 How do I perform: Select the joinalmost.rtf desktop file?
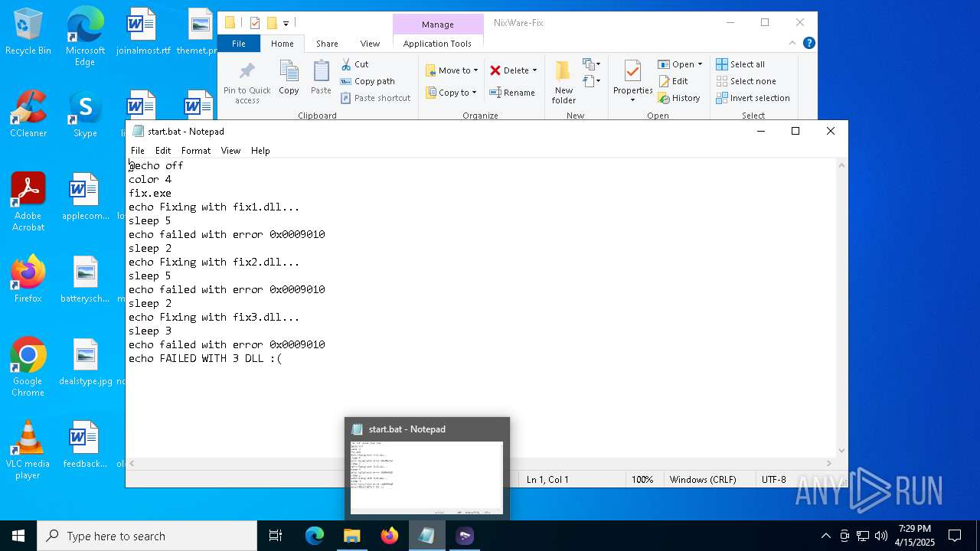coord(142,32)
